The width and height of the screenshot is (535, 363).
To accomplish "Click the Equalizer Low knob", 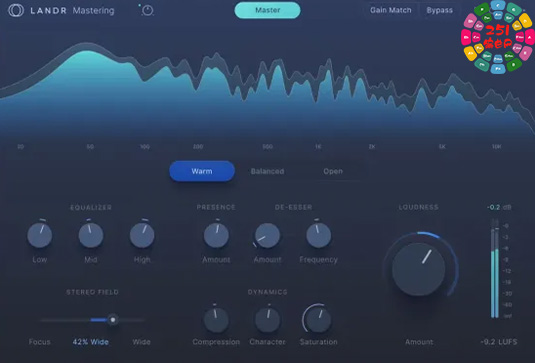I will 40,235.
